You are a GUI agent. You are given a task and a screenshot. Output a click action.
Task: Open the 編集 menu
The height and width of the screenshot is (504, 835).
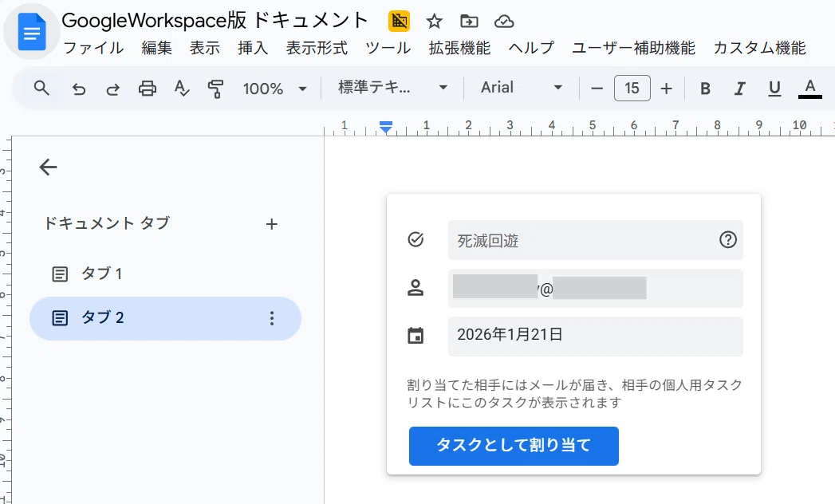[156, 48]
